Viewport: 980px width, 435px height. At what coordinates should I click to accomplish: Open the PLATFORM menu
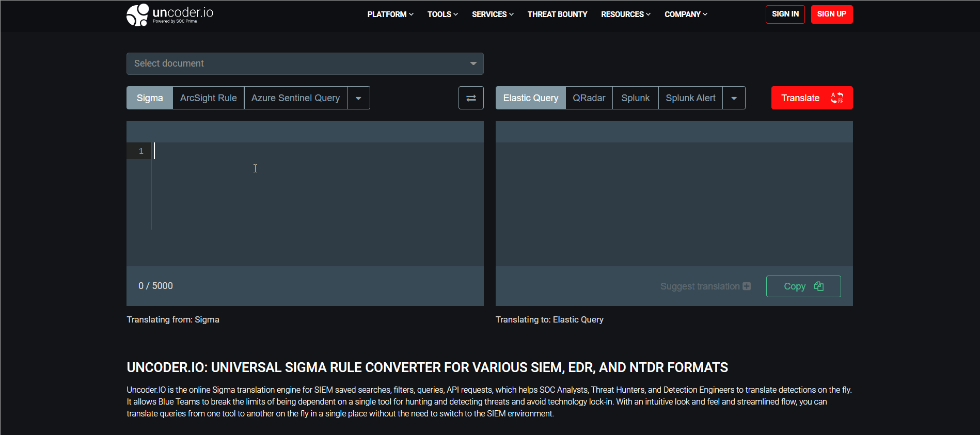pos(390,14)
